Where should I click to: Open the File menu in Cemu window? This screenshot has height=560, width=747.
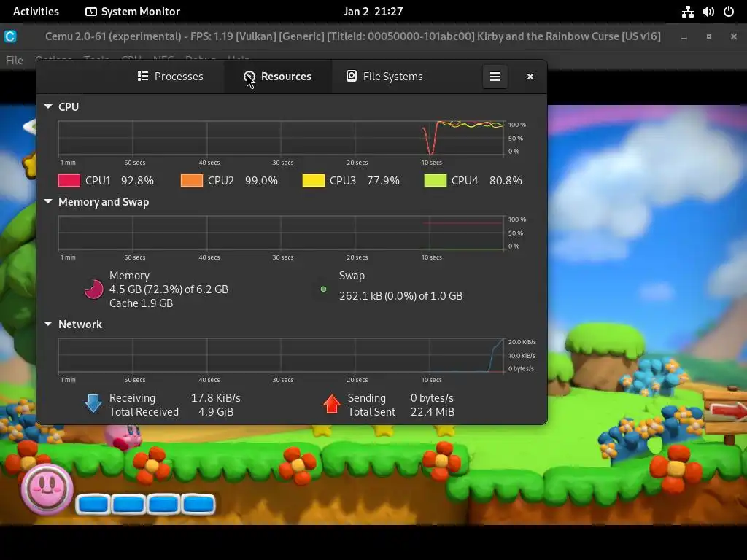(x=15, y=60)
